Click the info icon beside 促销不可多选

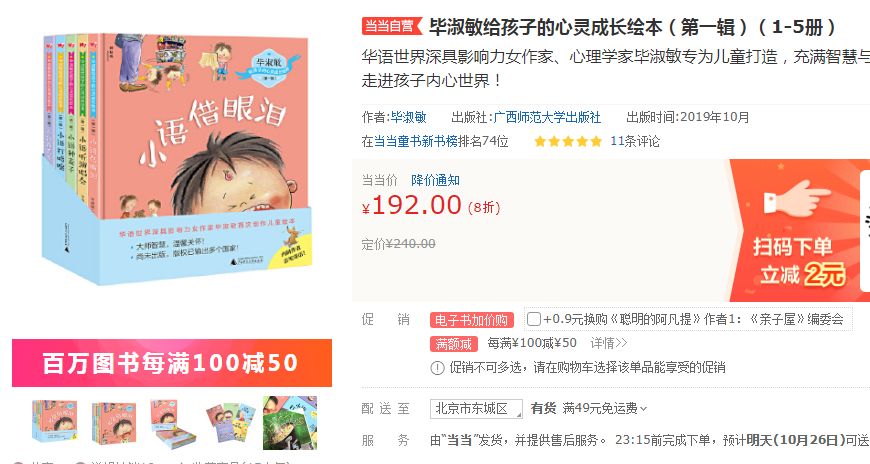point(437,368)
